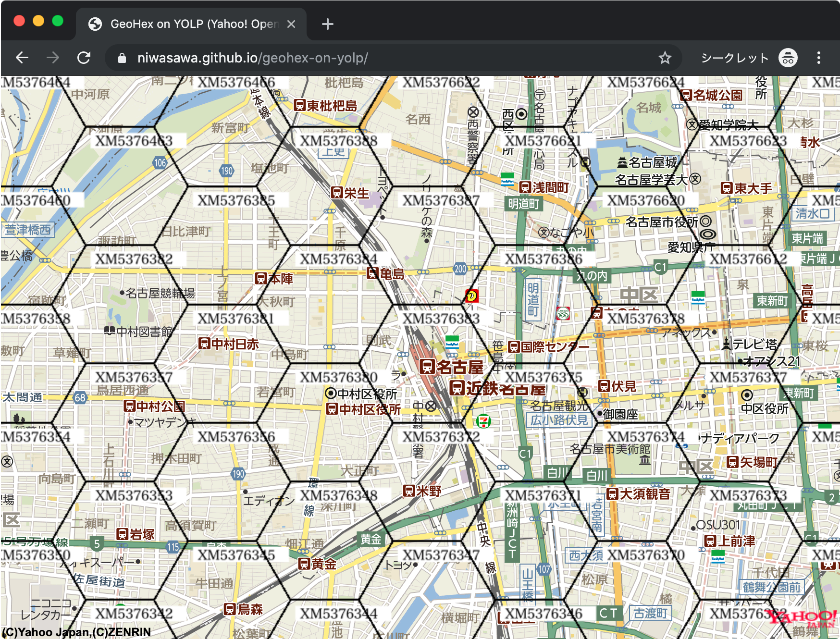Screen dimensions: 840x640
Task: Open a new tab with the plus button
Action: [x=328, y=24]
